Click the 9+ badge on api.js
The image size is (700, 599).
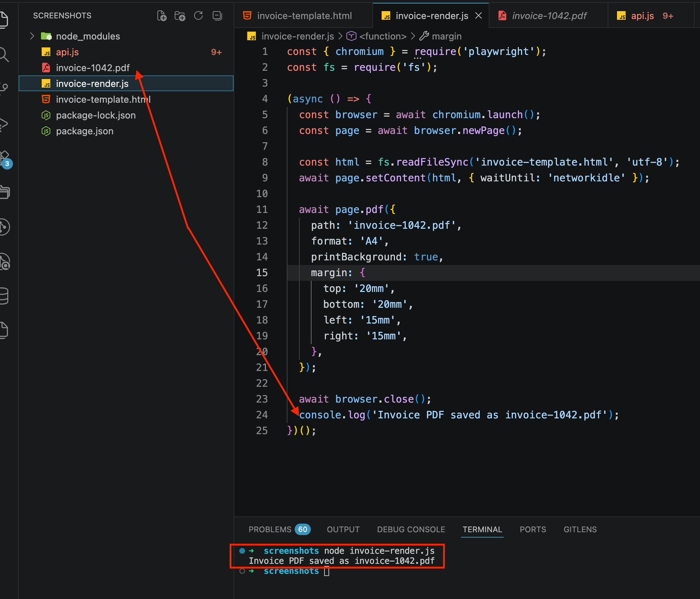click(x=216, y=52)
